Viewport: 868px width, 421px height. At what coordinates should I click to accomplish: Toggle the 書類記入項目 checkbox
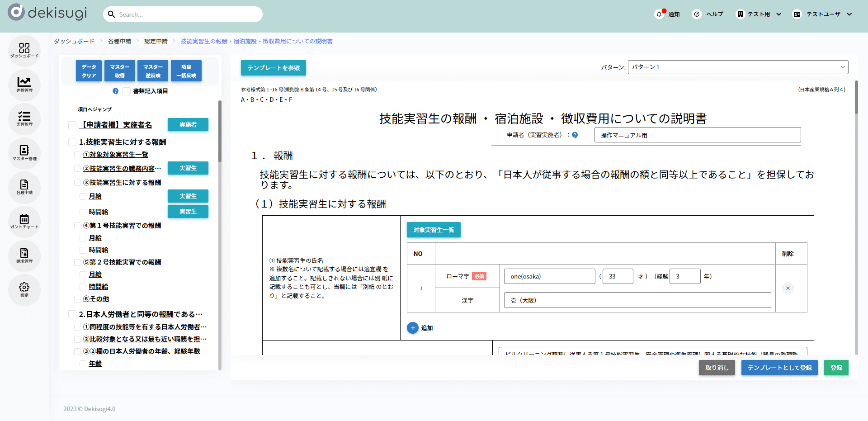tap(127, 91)
